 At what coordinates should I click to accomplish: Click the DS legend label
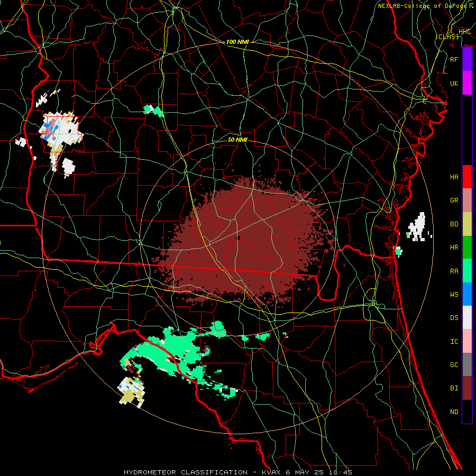pyautogui.click(x=454, y=318)
